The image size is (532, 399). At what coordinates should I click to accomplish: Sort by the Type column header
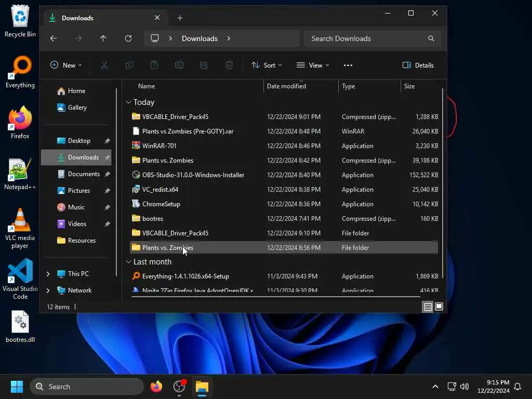pos(369,86)
